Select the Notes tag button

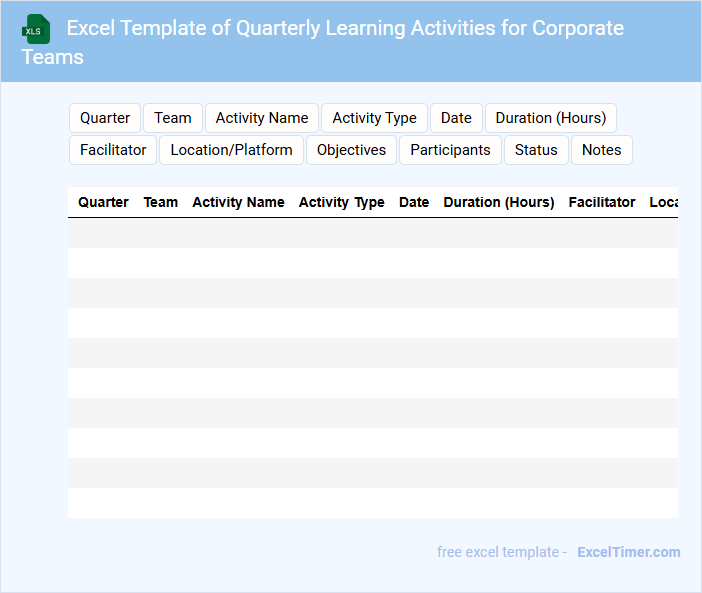pyautogui.click(x=601, y=150)
